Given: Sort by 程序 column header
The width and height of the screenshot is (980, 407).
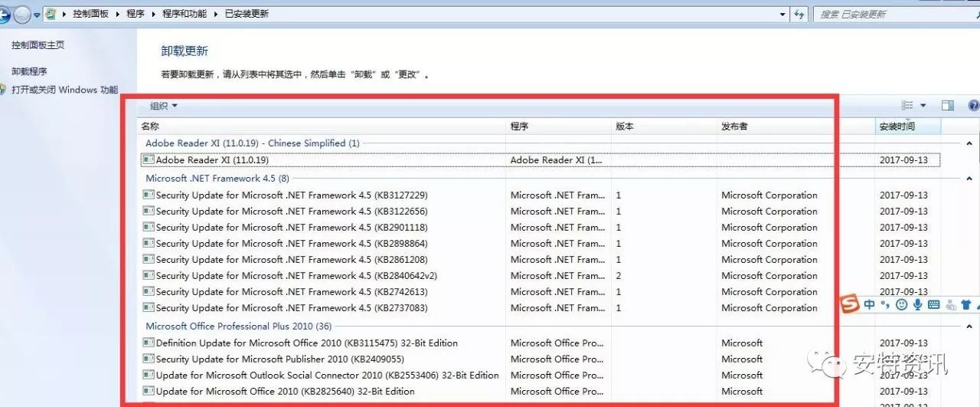Looking at the screenshot, I should [x=559, y=126].
